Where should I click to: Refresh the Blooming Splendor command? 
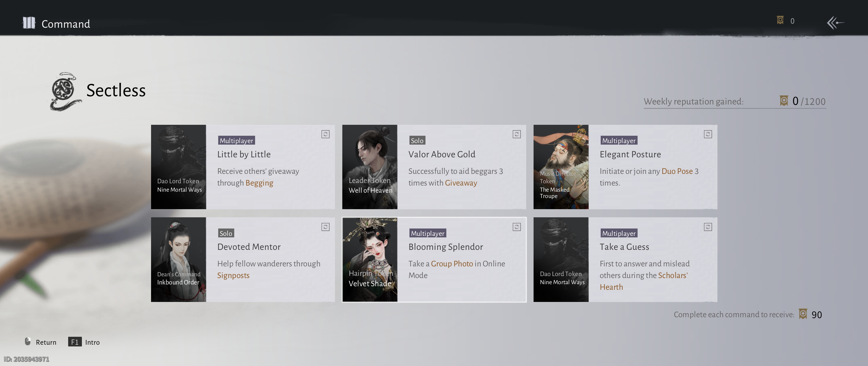(x=517, y=227)
